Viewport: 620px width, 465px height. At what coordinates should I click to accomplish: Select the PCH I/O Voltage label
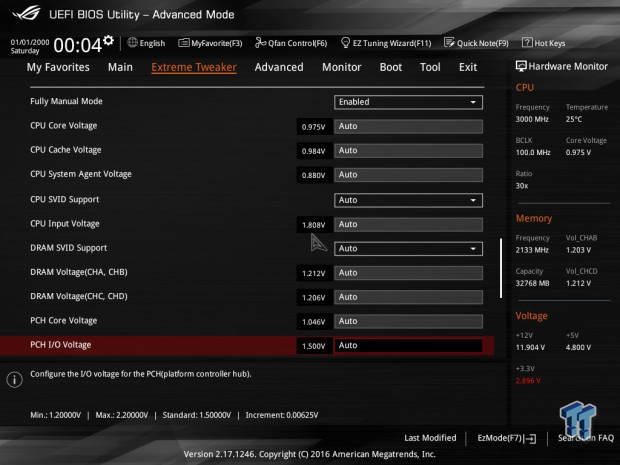[60, 345]
